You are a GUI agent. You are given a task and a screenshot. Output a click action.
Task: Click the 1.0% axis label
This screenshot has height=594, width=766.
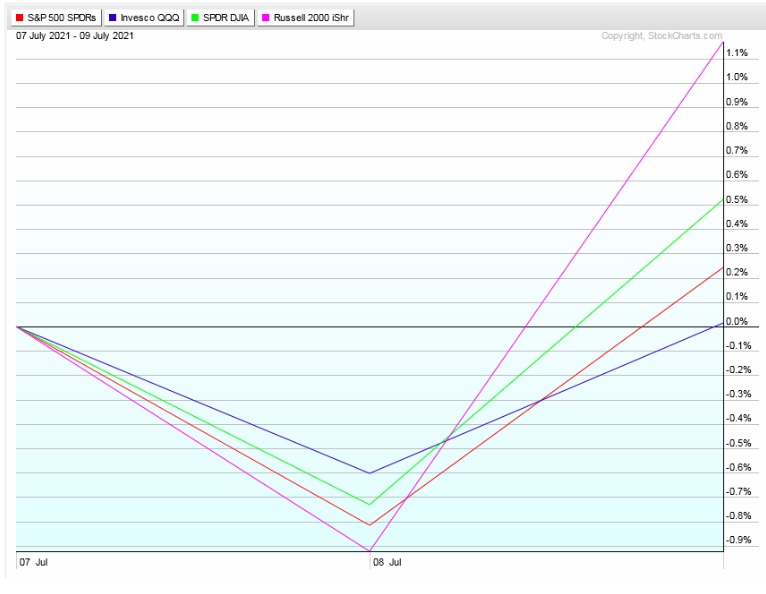[737, 77]
